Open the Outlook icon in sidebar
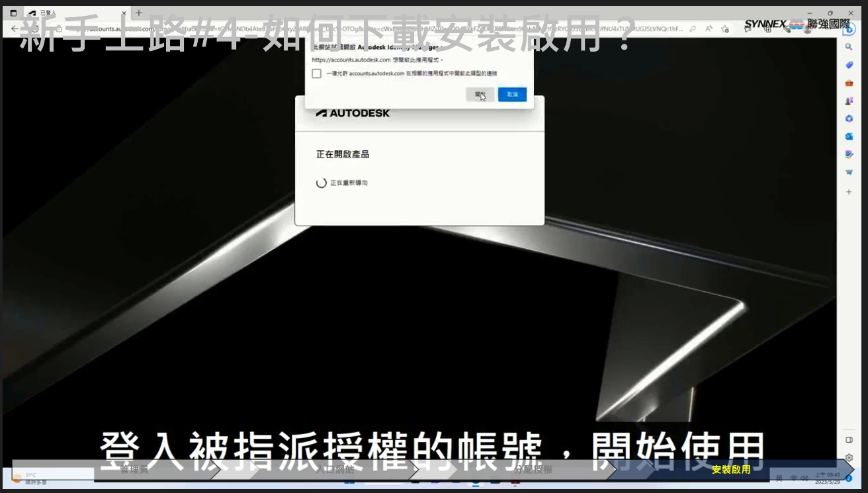This screenshot has height=493, width=868. 849,136
